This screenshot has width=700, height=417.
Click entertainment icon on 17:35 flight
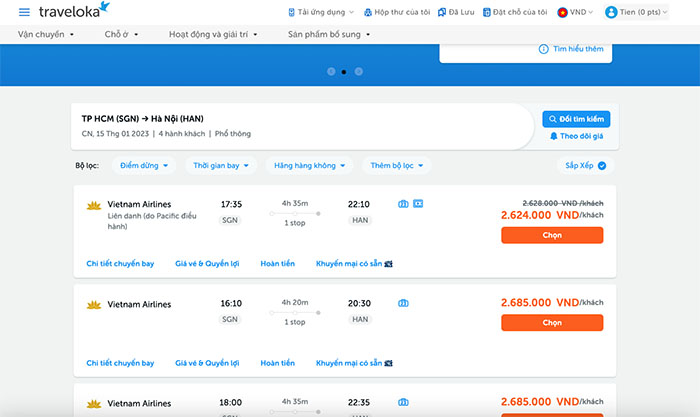[x=418, y=204]
